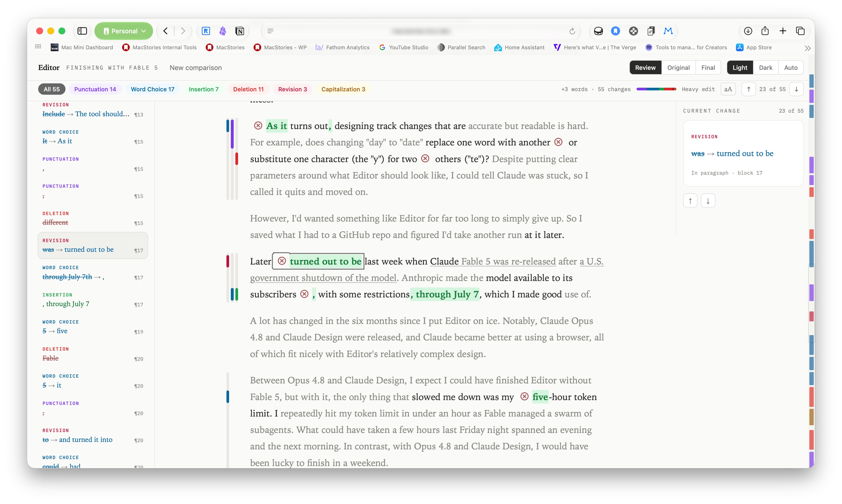
Task: Open the Personal profile dropdown
Action: click(124, 31)
